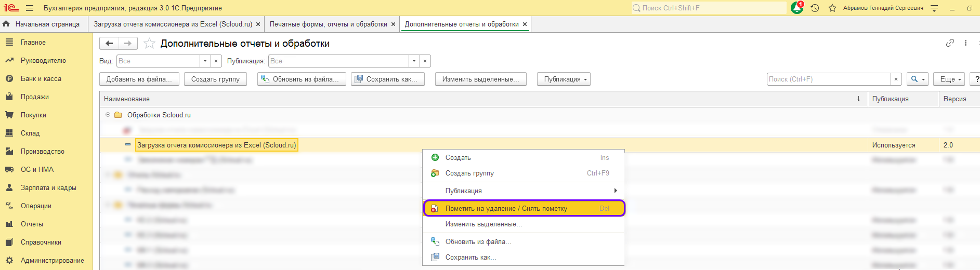
Task: Go forward with the right arrow button
Action: (x=128, y=44)
